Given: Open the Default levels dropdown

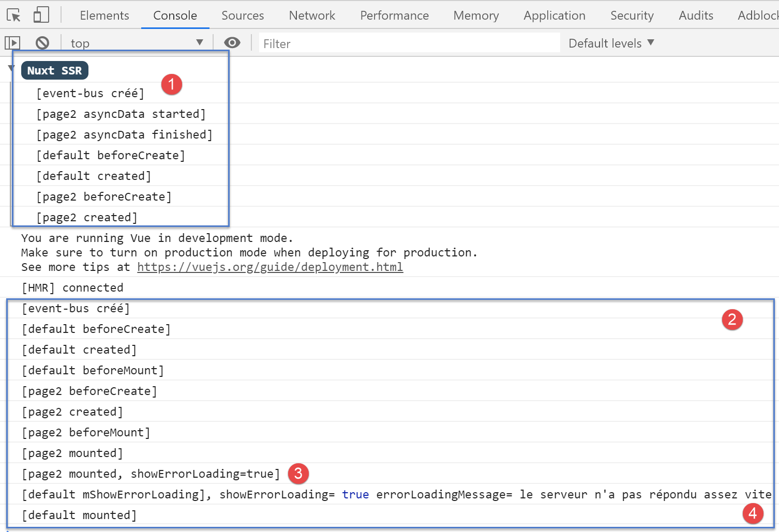Looking at the screenshot, I should 611,43.
